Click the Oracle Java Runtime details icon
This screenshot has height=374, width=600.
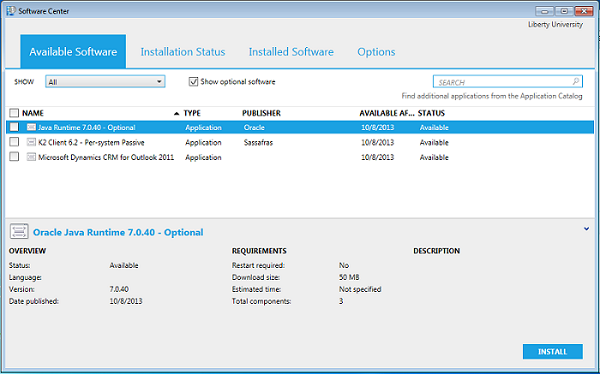[x=19, y=232]
